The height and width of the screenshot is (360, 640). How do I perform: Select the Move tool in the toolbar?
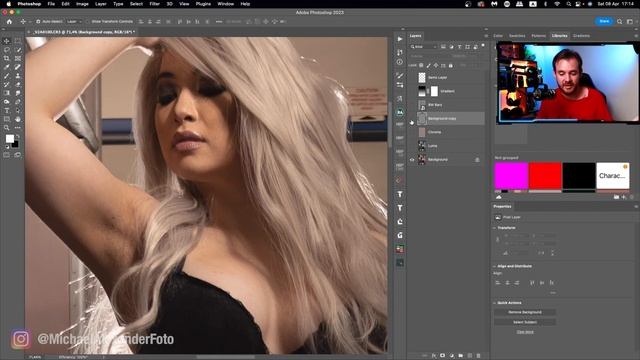tap(7, 41)
